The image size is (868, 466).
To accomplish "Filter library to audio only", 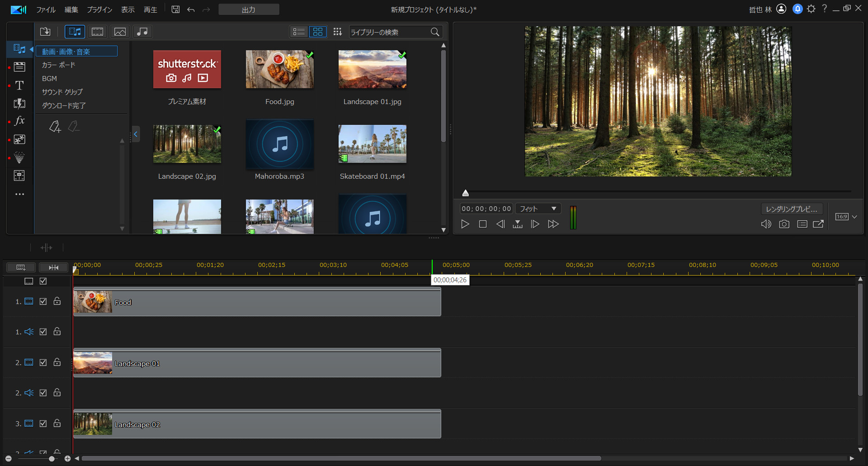I will coord(142,32).
